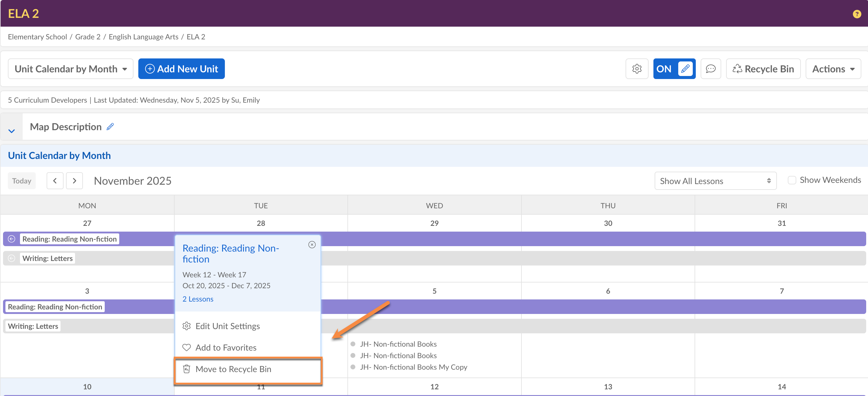Click the back arrow on Reading Non-fiction bar
Viewport: 868px width, 396px height.
[12, 239]
